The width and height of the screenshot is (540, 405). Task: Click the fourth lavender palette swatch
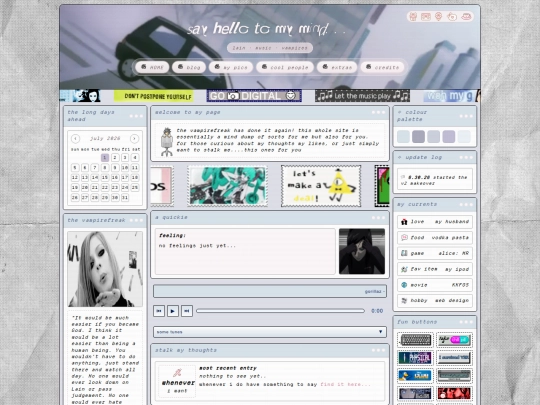point(449,136)
